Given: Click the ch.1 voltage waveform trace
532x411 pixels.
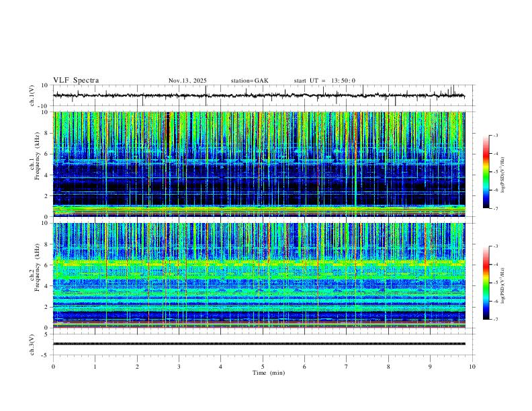Looking at the screenshot, I should tap(259, 95).
